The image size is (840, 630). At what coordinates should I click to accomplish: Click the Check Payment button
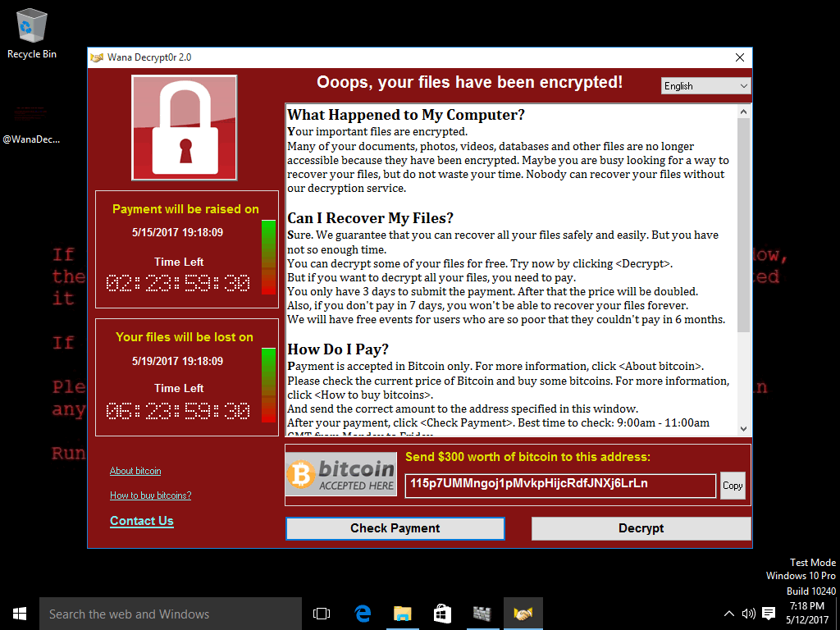pyautogui.click(x=395, y=528)
